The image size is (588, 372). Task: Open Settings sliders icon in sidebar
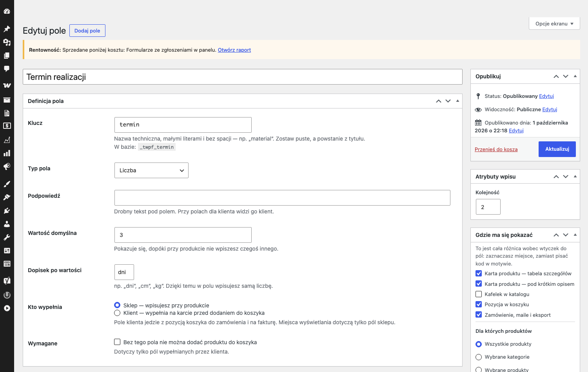pos(7,251)
